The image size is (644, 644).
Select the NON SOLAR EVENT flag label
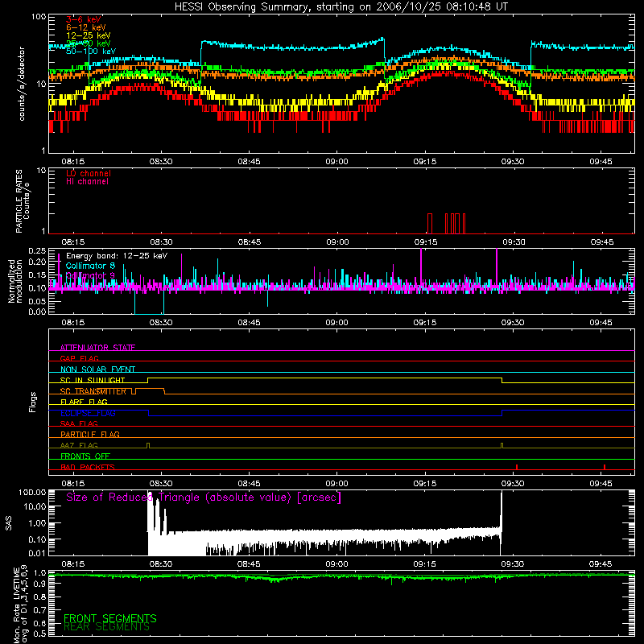pyautogui.click(x=97, y=369)
